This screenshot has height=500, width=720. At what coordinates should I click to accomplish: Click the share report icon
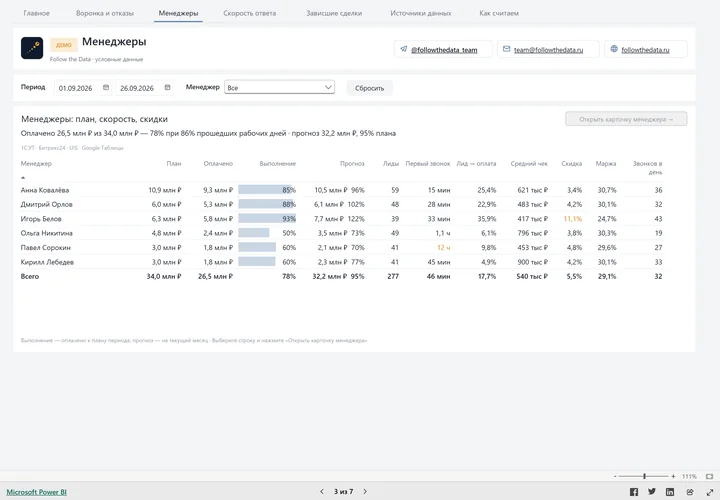click(690, 492)
